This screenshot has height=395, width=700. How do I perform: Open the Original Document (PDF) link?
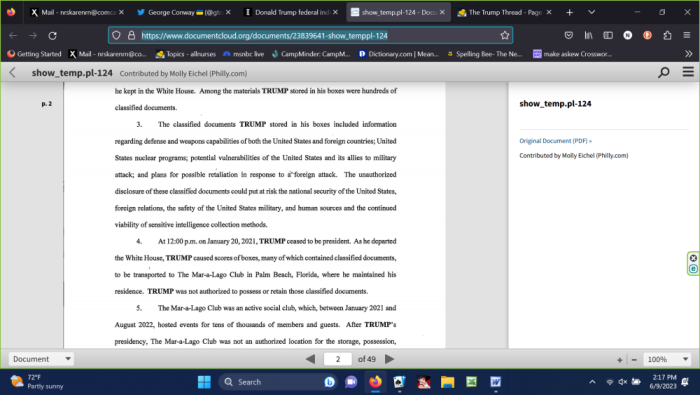[x=555, y=141]
